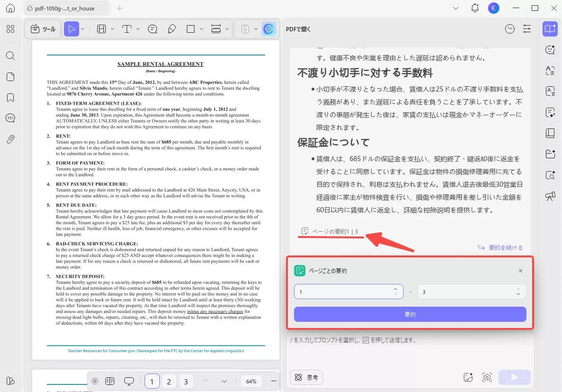Select the Heading/Edit tool with H icon

coord(101,29)
